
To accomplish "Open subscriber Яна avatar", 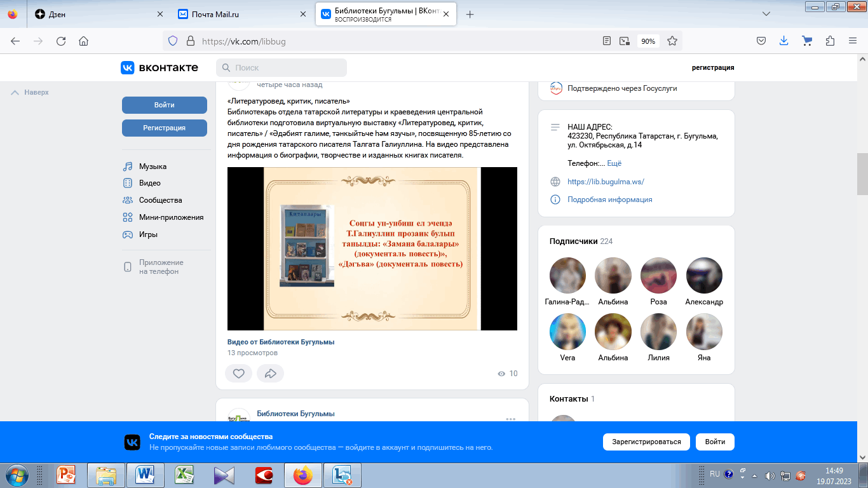I will coord(704,332).
